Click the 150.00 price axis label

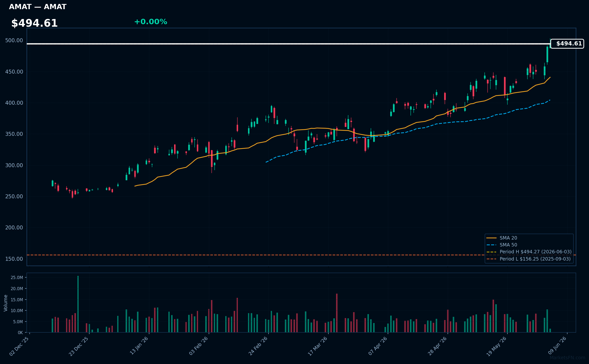click(14, 259)
